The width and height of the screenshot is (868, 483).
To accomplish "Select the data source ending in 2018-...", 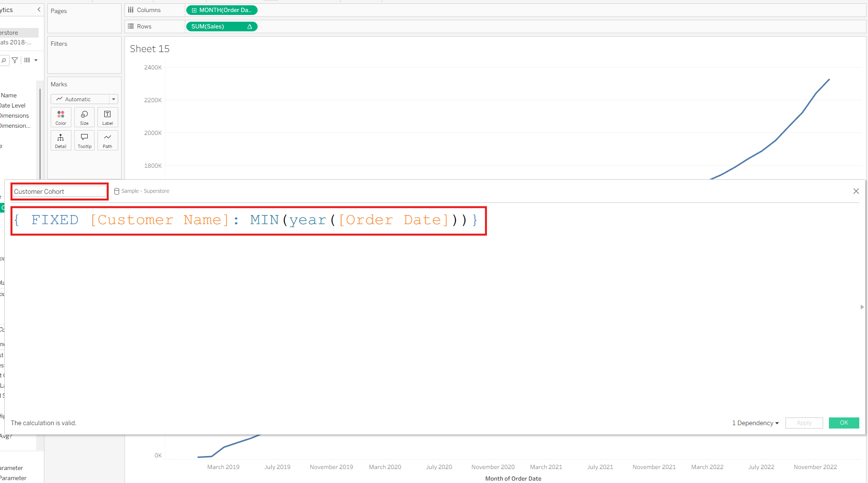I will (16, 42).
